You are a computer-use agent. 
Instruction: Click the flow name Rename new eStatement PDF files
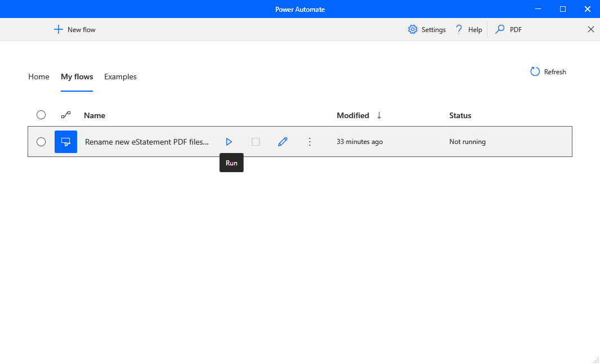pyautogui.click(x=147, y=142)
